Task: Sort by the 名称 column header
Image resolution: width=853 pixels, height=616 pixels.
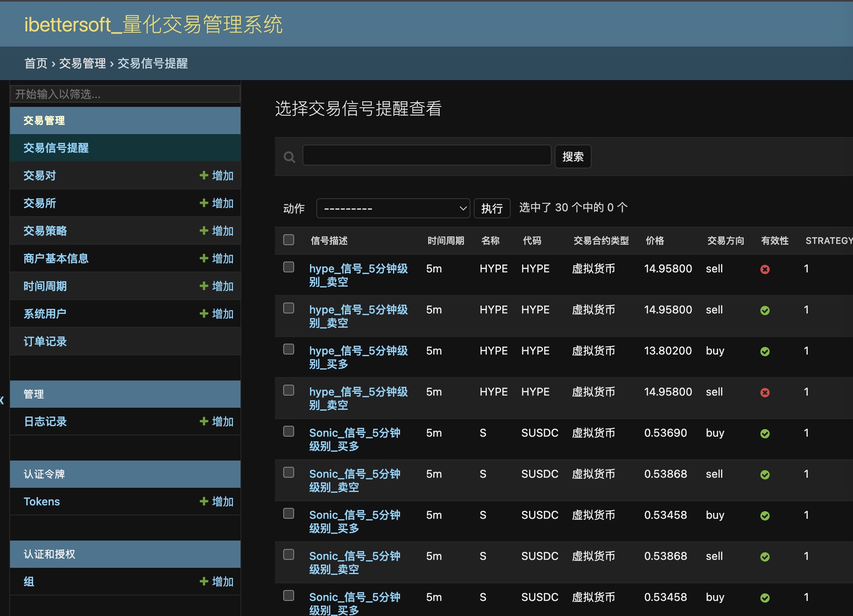Action: pos(491,241)
